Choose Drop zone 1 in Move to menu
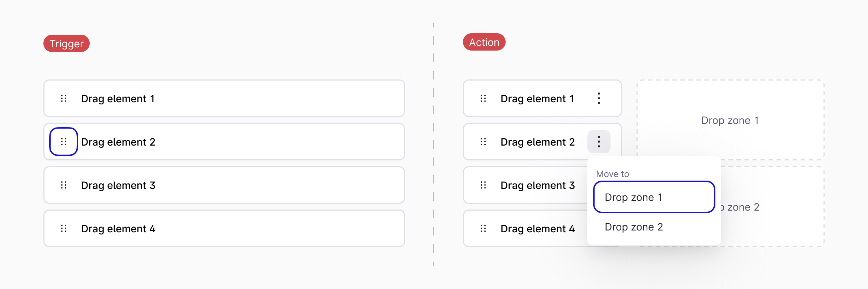Image resolution: width=868 pixels, height=289 pixels. [654, 197]
